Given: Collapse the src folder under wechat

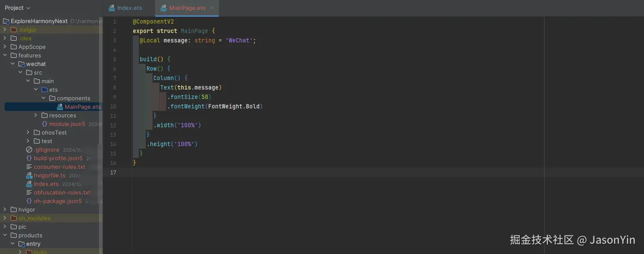Looking at the screenshot, I should click(x=20, y=72).
